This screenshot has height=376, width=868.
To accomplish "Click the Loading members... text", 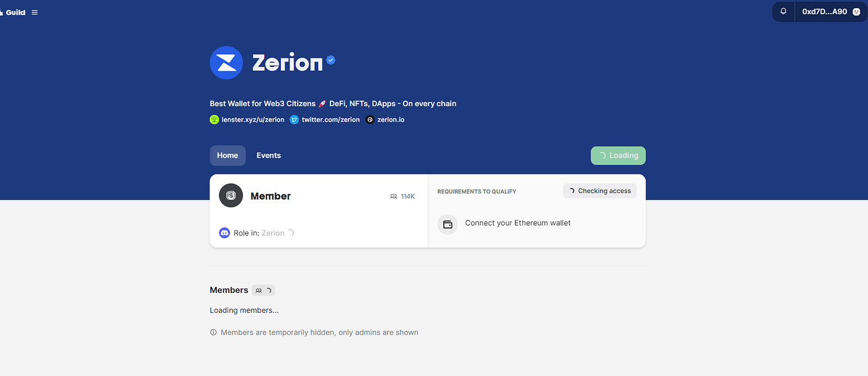I will pos(244,310).
